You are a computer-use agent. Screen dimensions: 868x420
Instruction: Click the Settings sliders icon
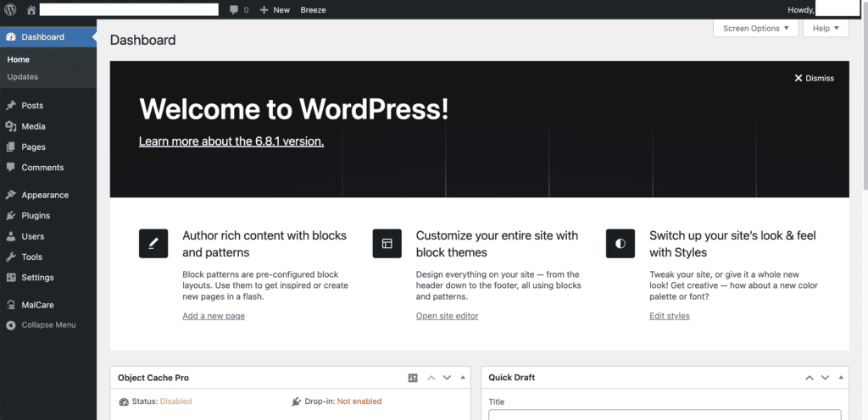(10, 278)
